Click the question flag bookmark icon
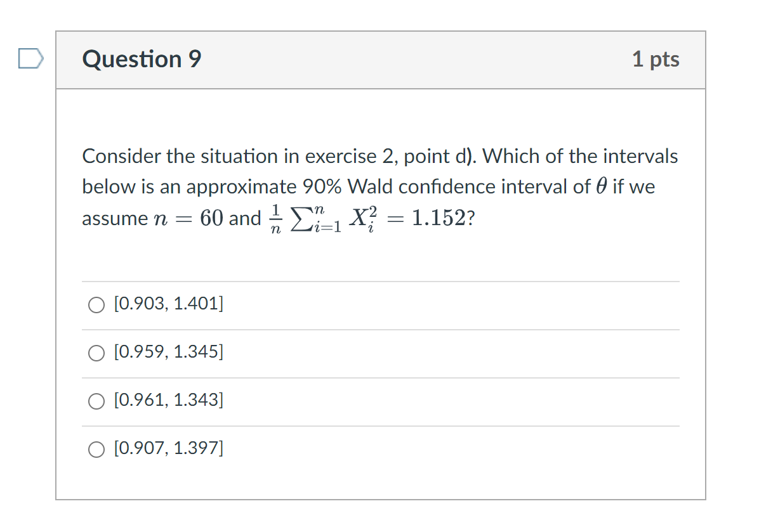Screen dimensions: 759x532 30,58
